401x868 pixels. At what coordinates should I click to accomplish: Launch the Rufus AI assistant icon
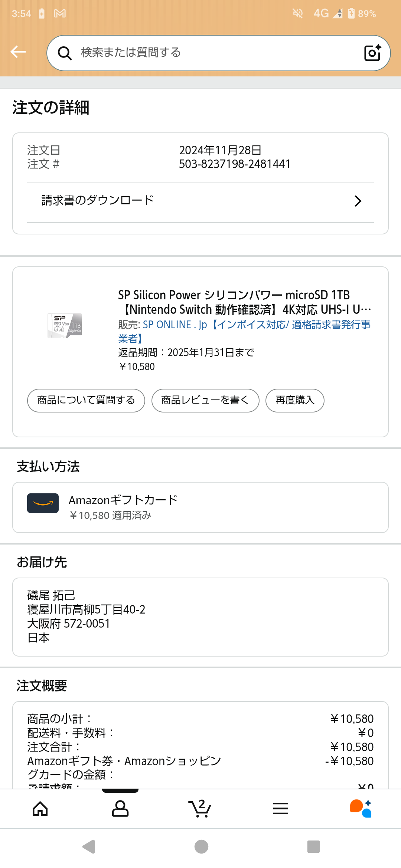coord(361,809)
